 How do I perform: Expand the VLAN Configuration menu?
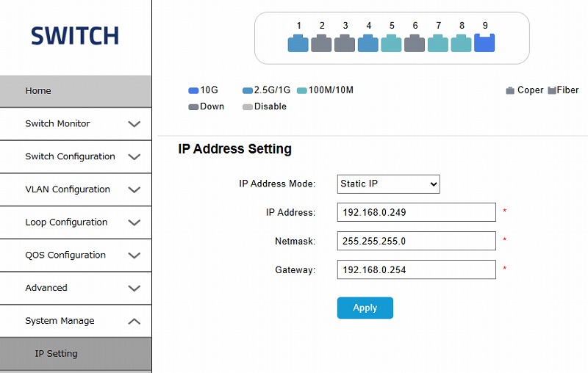(76, 189)
